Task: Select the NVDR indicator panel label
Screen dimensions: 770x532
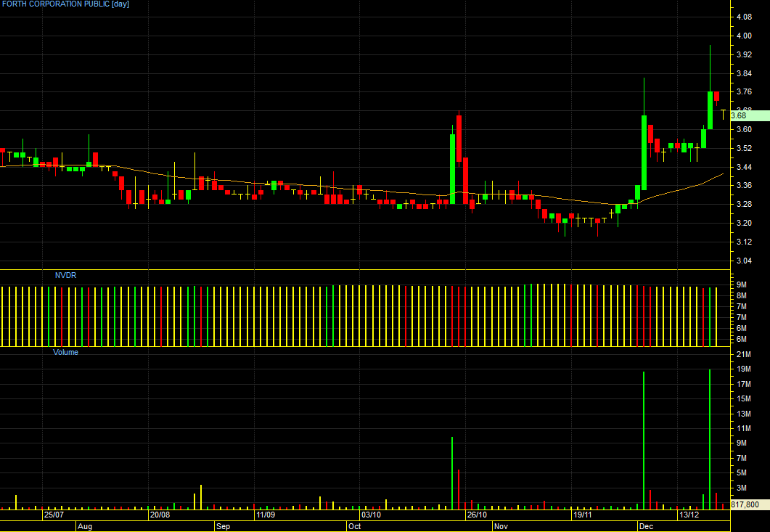Action: 65,276
